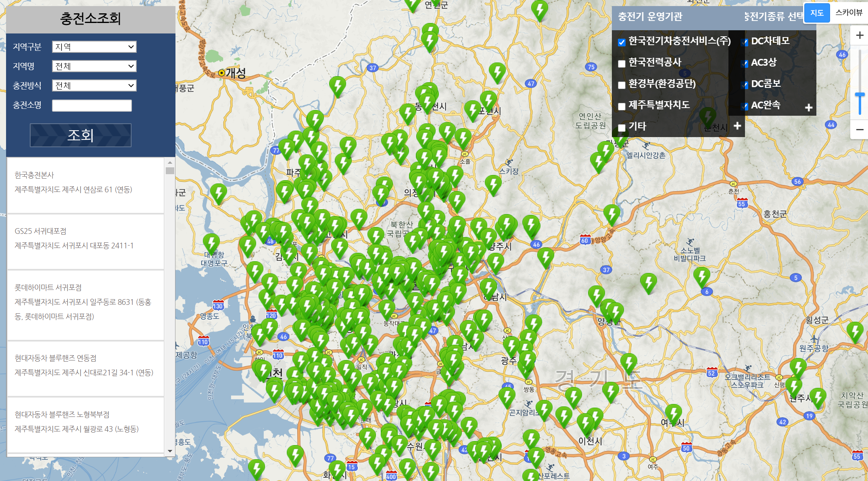Switch to the 스카이뷰 satellite tab
This screenshot has height=481, width=868.
click(849, 13)
